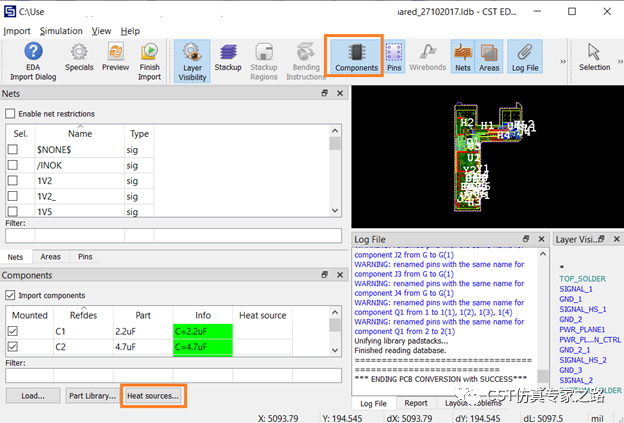Switch to the Areas tab

coord(51,257)
